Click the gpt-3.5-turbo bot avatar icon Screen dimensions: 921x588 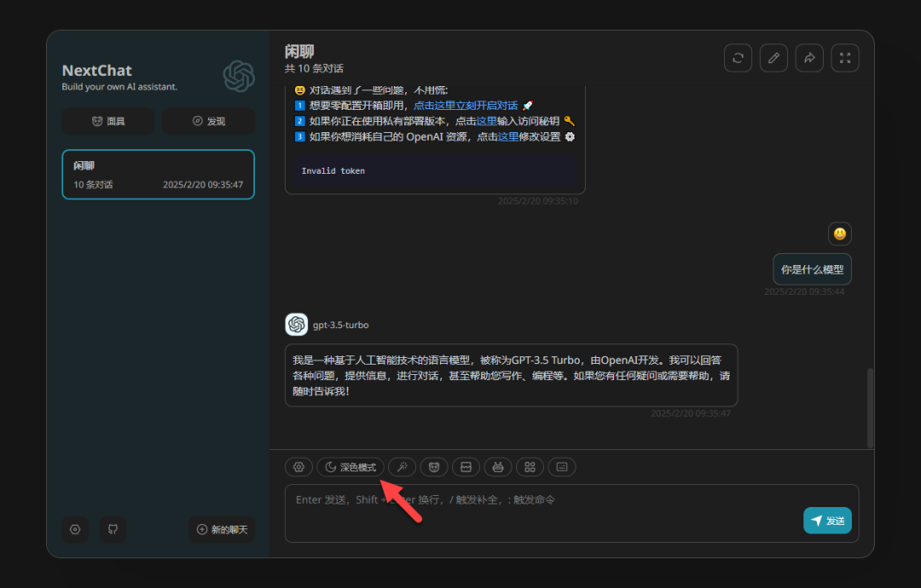point(297,325)
